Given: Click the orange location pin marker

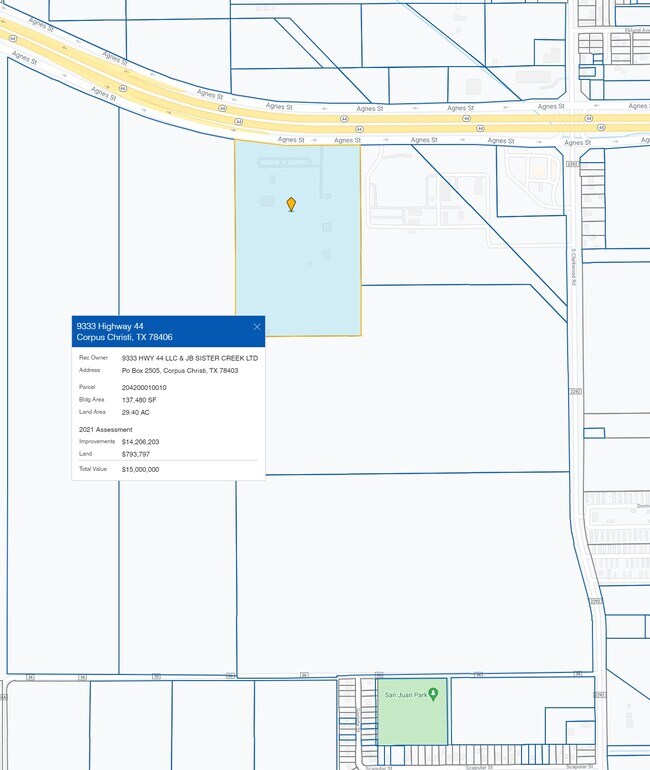Looking at the screenshot, I should click(x=291, y=203).
